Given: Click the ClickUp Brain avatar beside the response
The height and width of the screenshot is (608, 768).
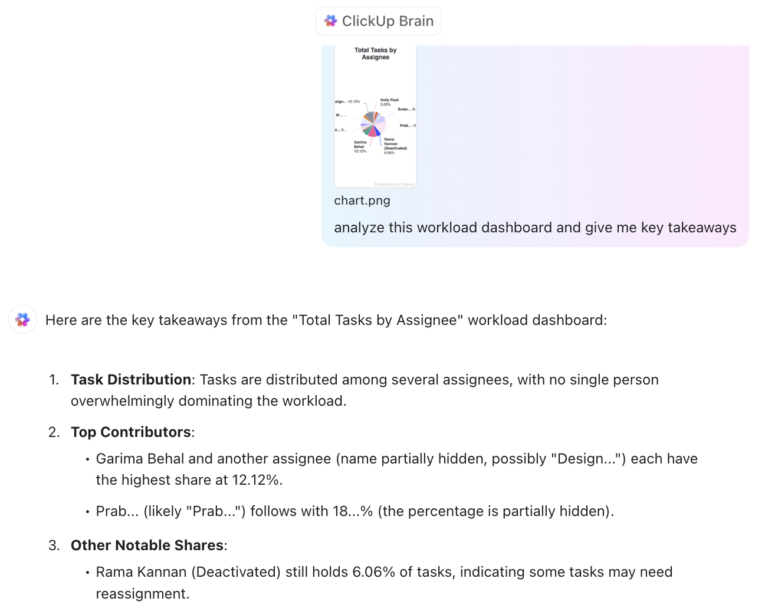Looking at the screenshot, I should tap(22, 320).
